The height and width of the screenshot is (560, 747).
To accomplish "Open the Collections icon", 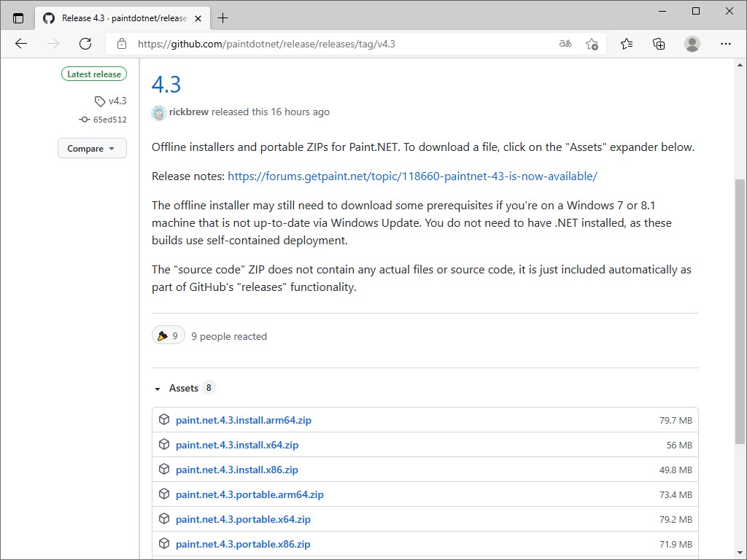I will [x=659, y=44].
